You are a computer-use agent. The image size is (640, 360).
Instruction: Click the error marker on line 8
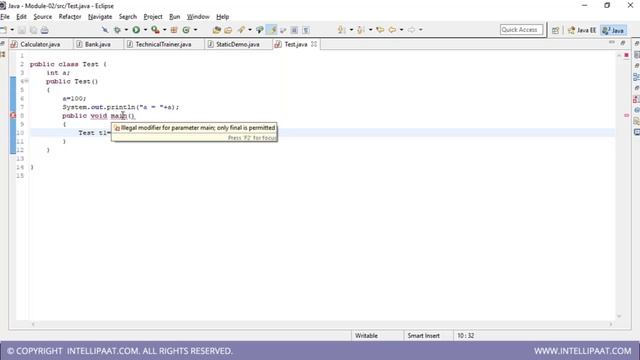pyautogui.click(x=13, y=116)
